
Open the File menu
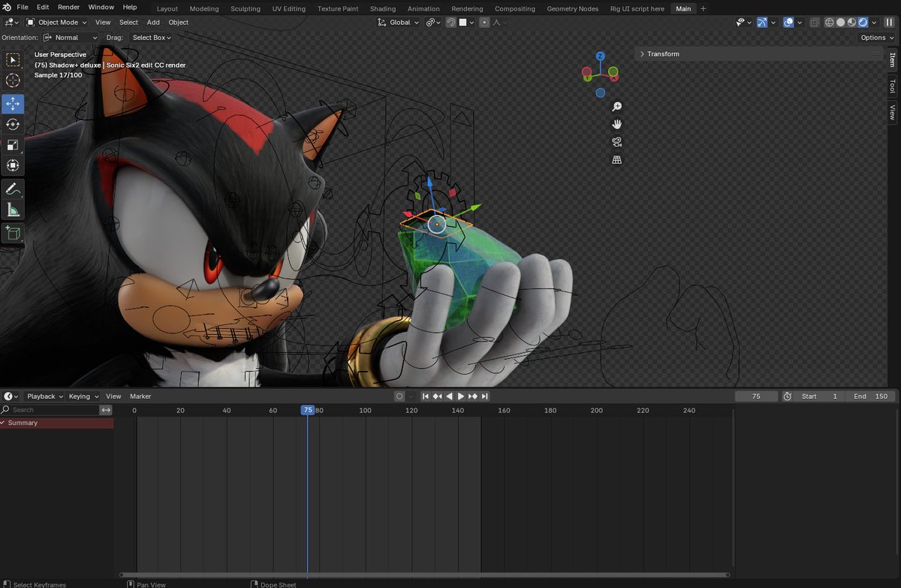[23, 8]
